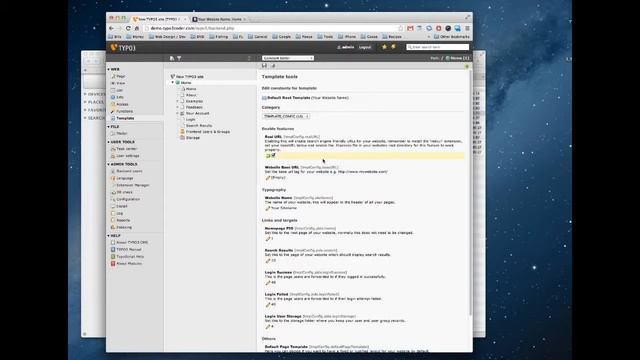Open the Filelist module under FILE
Image resolution: width=640 pixels, height=360 pixels.
122,133
